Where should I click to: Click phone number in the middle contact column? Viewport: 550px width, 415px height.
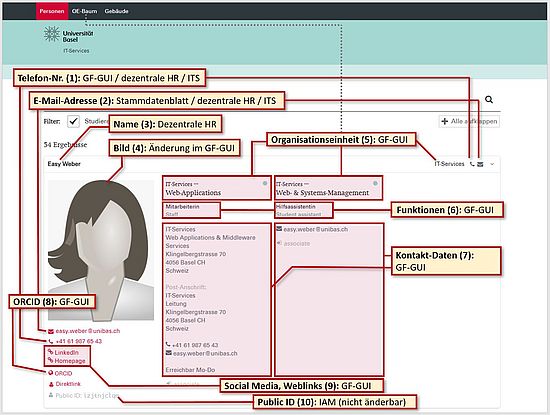[x=195, y=345]
